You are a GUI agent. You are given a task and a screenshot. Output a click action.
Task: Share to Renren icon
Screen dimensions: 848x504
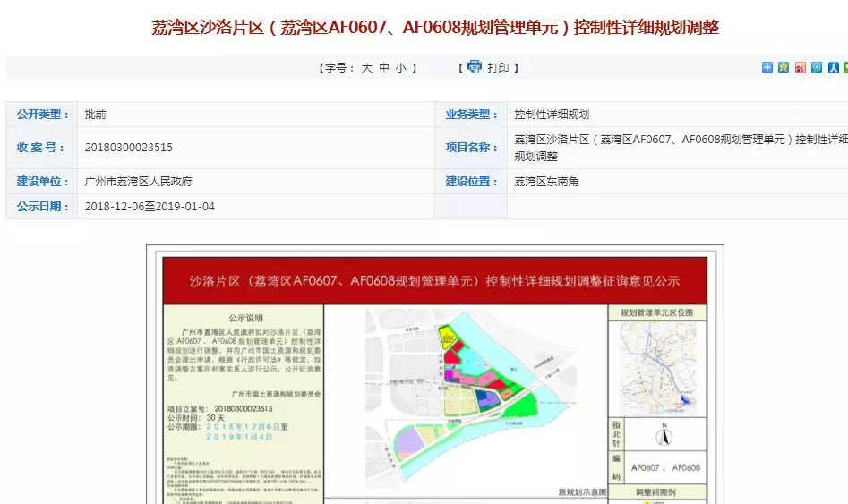(x=834, y=68)
